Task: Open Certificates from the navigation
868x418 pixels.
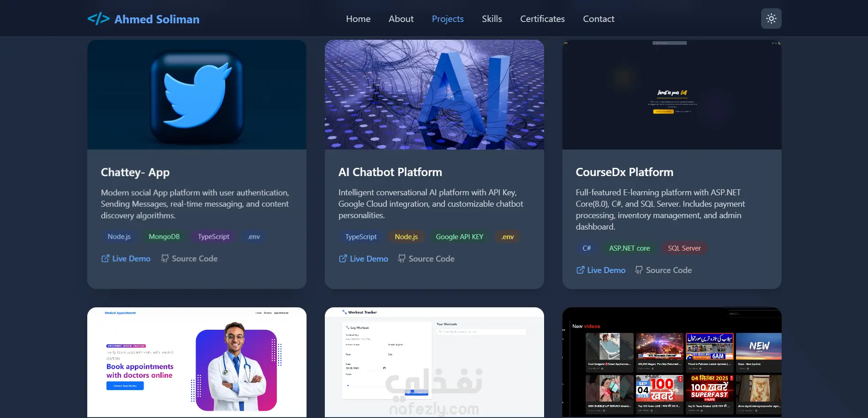Action: tap(542, 19)
